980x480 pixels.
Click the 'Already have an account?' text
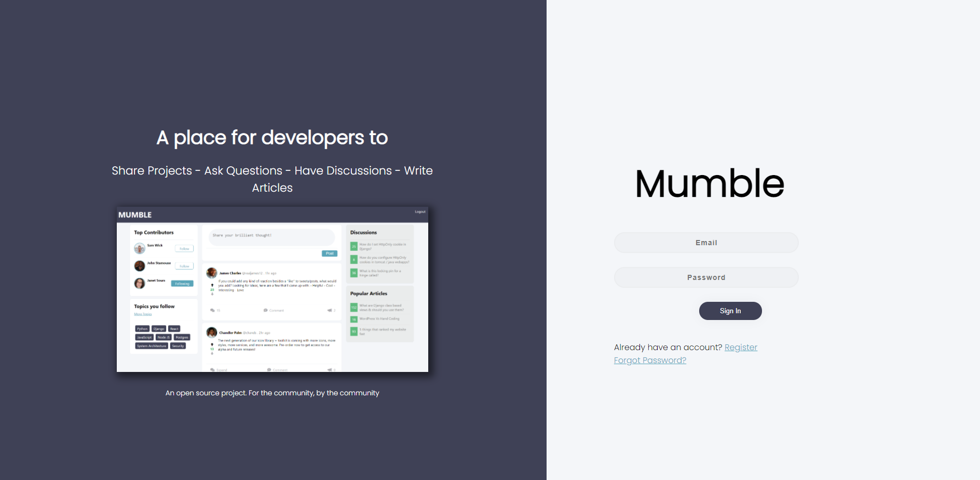click(x=668, y=347)
